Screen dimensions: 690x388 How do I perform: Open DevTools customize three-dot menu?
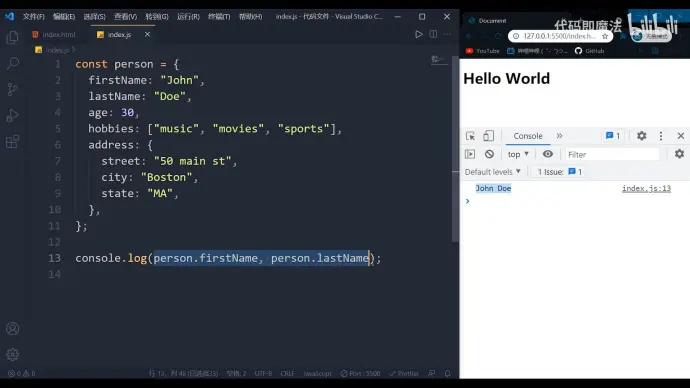pos(661,136)
